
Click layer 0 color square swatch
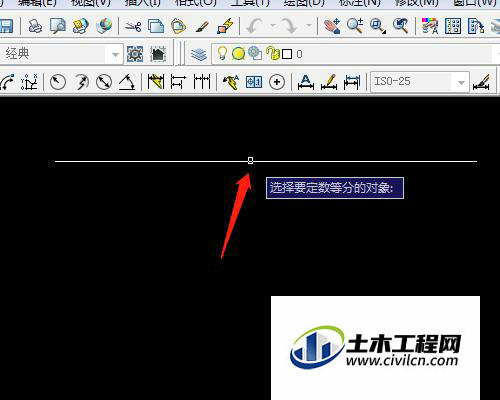pyautogui.click(x=287, y=54)
